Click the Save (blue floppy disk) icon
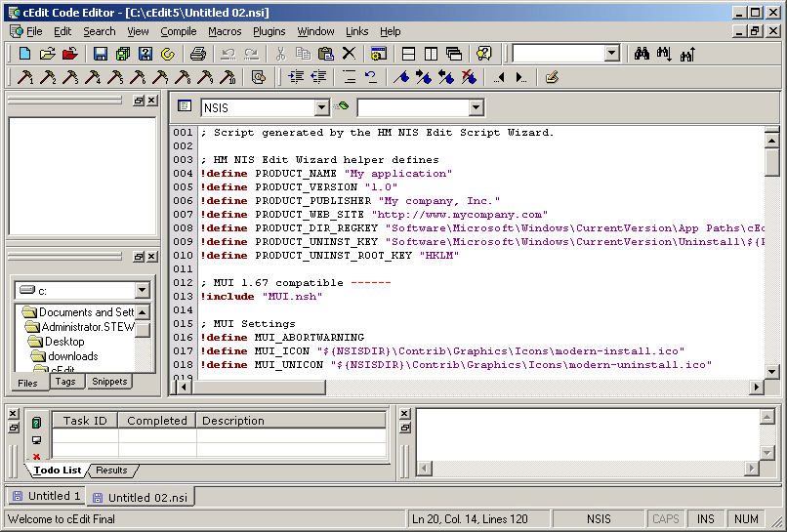787x532 pixels. click(x=100, y=54)
